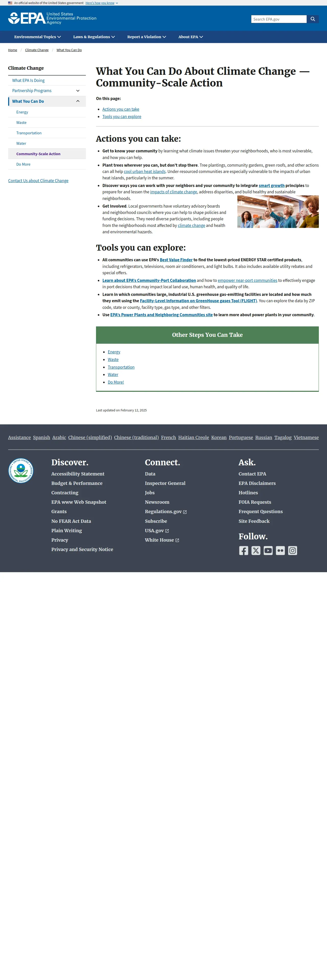Open Regulations.gov external link
327x980 pixels.
(166, 512)
